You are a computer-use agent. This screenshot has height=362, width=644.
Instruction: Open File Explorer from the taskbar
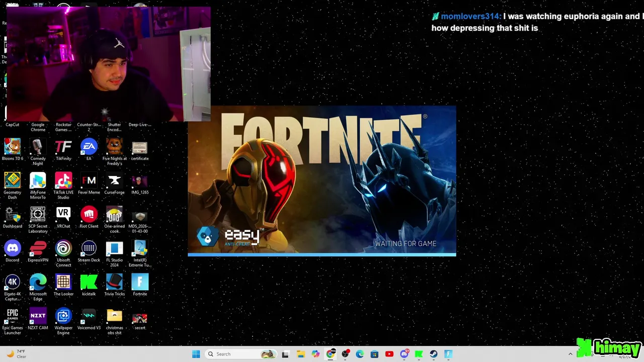(x=300, y=354)
